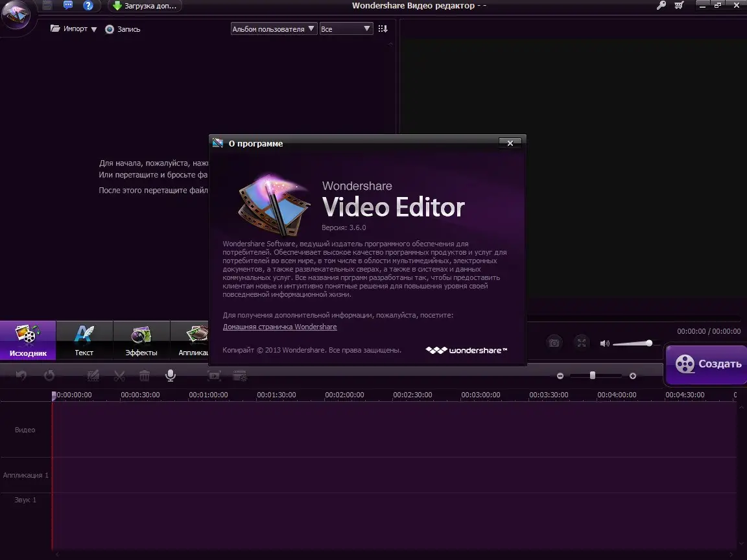Click the Создать create button
Viewport: 747px width, 560px height.
pyautogui.click(x=707, y=364)
